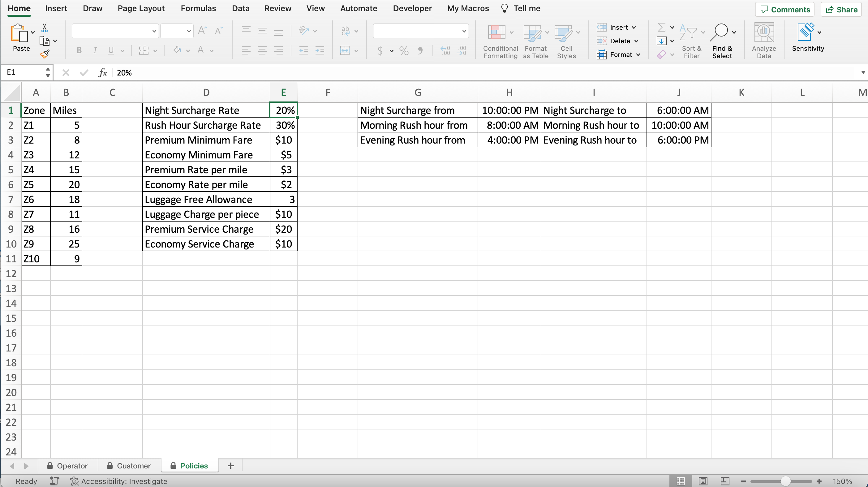Select the Cut tool
Screen dimensions: 868x487
point(44,27)
